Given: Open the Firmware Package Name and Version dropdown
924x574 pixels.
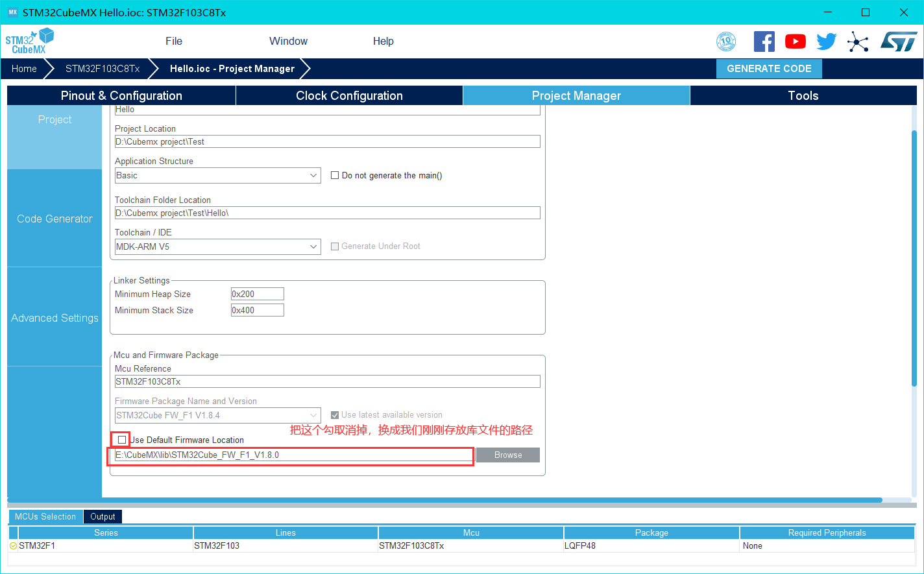Looking at the screenshot, I should coord(218,415).
